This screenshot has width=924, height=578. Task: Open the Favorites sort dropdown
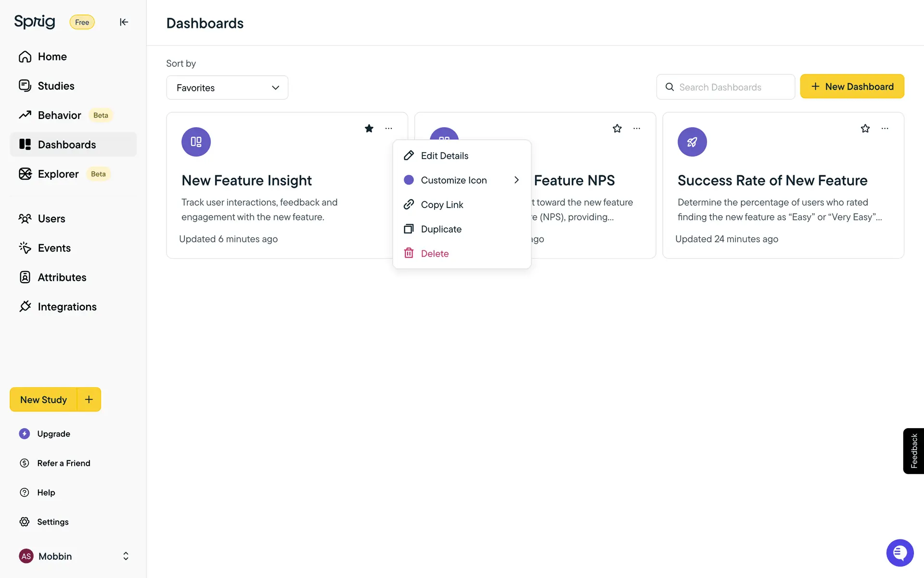pyautogui.click(x=227, y=88)
